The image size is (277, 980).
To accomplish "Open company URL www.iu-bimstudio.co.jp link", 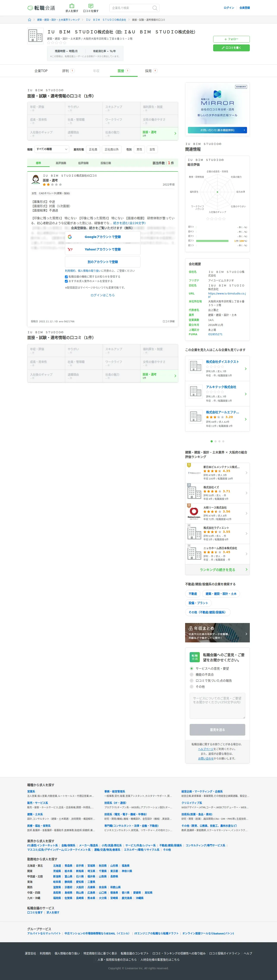I will click(x=227, y=295).
